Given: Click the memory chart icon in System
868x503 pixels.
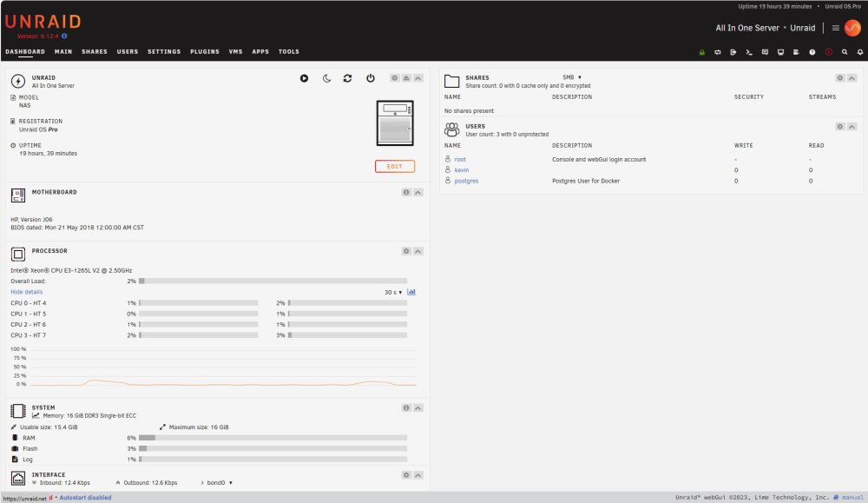Looking at the screenshot, I should [x=36, y=415].
